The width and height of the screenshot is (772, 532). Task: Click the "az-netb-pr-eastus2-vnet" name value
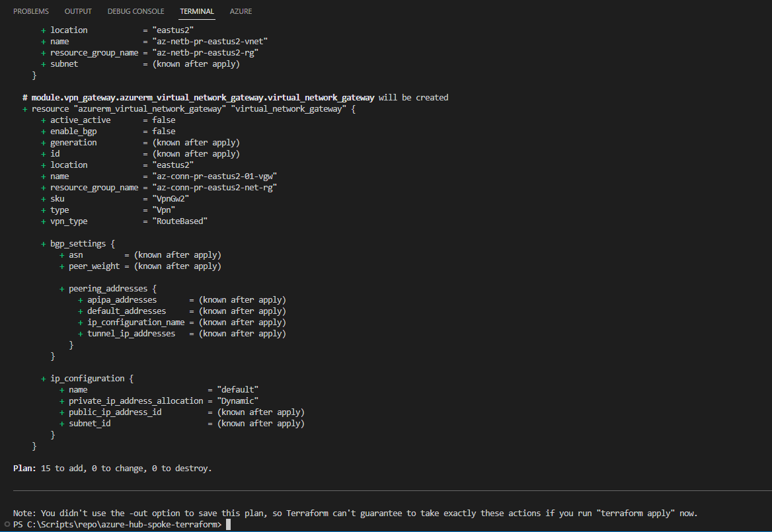point(210,42)
